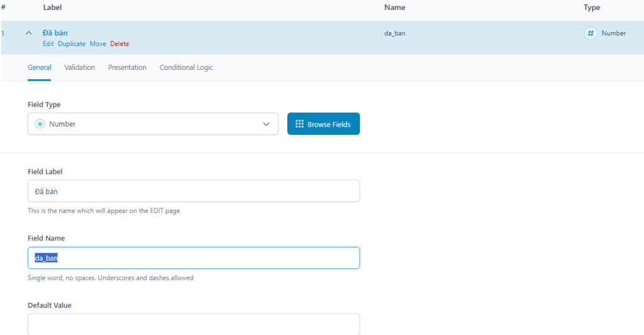Image resolution: width=644 pixels, height=335 pixels.
Task: Collapse the Đã bán field row chevron
Action: [x=29, y=33]
